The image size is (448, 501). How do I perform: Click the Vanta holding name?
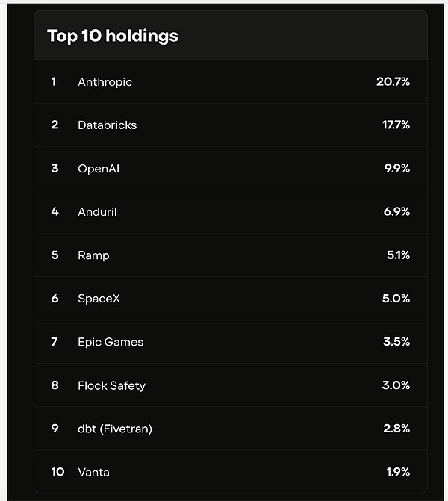tap(93, 472)
